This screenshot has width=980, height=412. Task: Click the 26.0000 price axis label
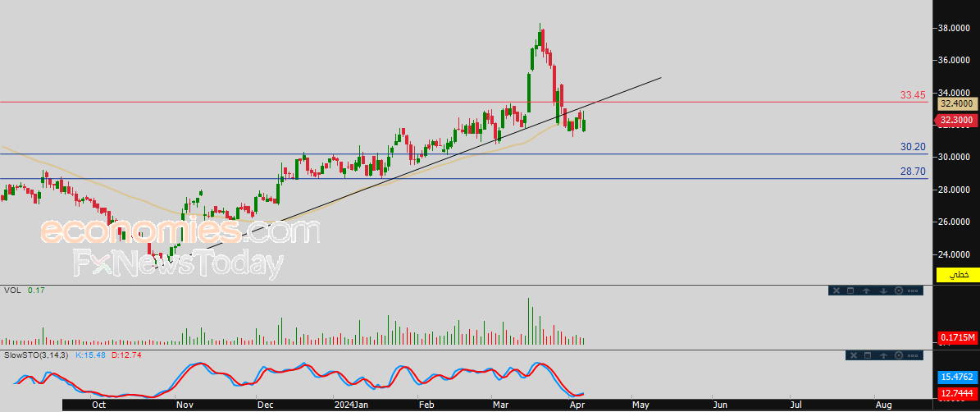click(954, 222)
